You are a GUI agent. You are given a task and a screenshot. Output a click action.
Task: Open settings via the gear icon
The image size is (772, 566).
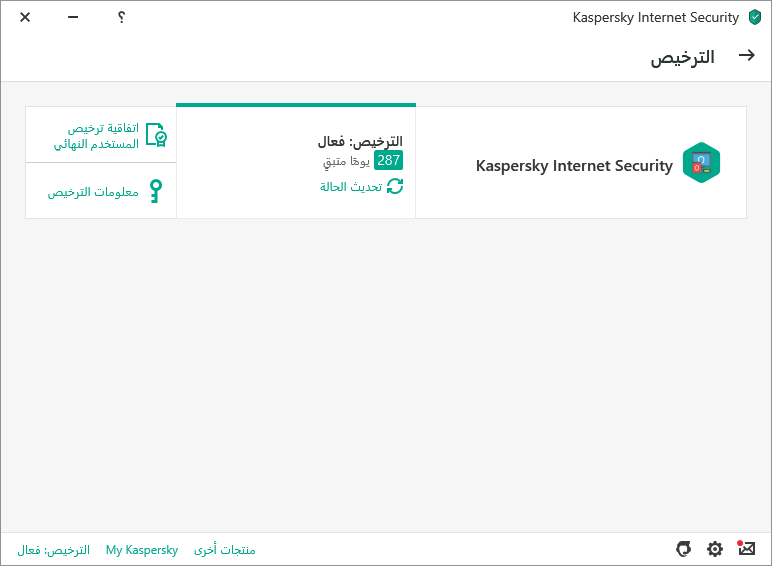pyautogui.click(x=715, y=549)
